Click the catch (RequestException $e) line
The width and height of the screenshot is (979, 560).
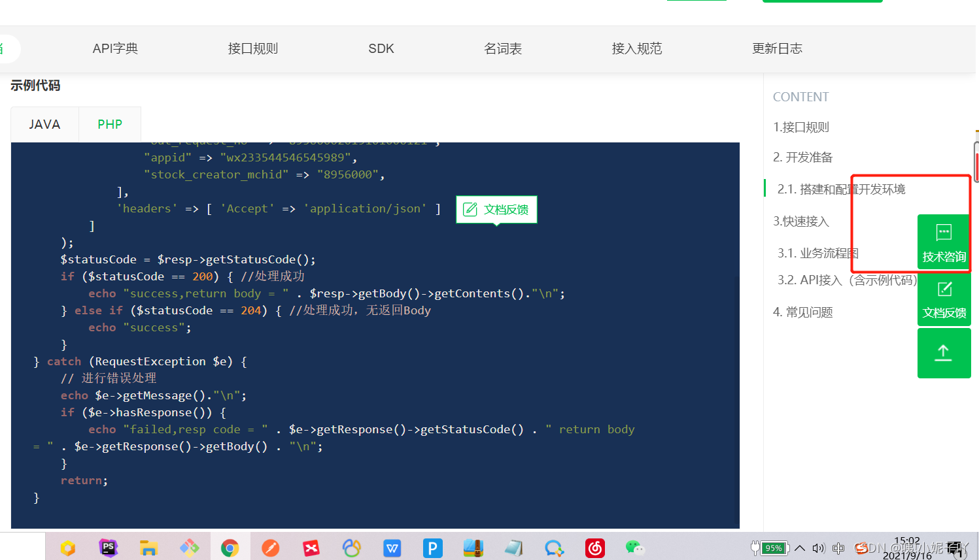(140, 361)
